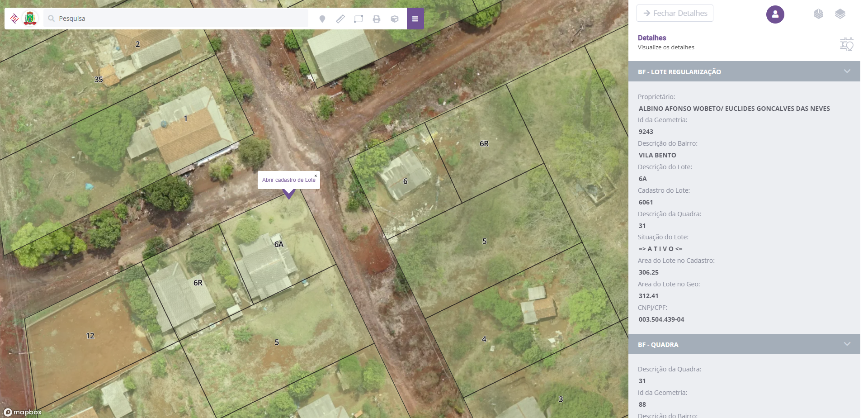Click the print map icon
Screen dimensions: 868x418
click(x=377, y=19)
